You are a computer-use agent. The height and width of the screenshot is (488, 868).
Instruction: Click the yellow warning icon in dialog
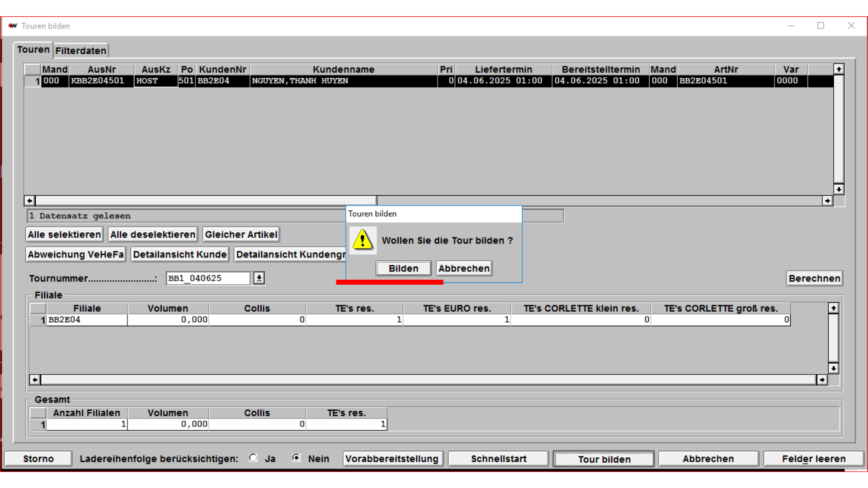[x=363, y=240]
